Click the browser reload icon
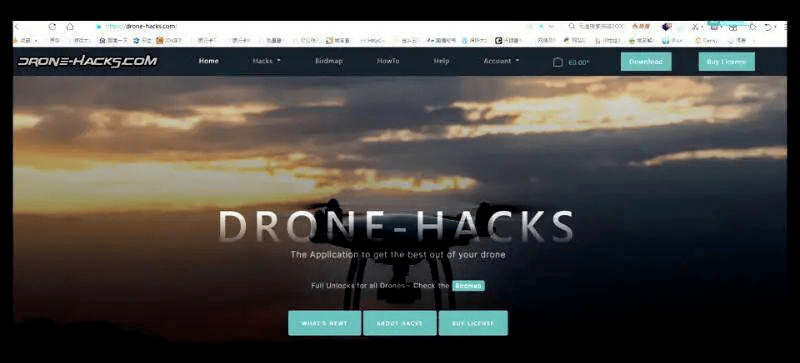This screenshot has height=363, width=800. [x=52, y=27]
